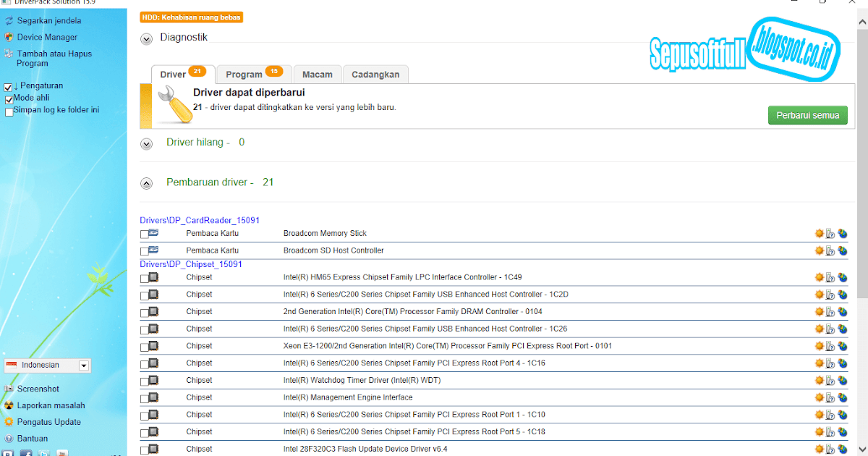Toggle the Pengaturan checkbox
The height and width of the screenshot is (456, 868).
point(9,87)
